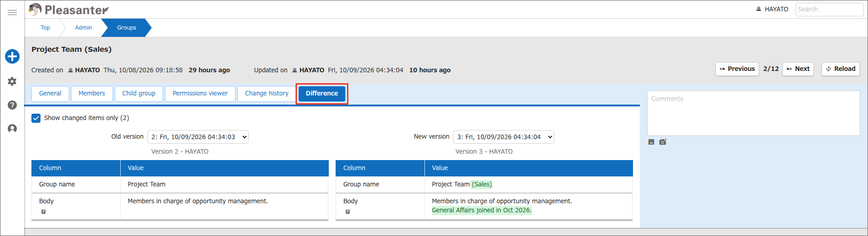Open the hamburger navigation menu
The width and height of the screenshot is (868, 236).
coord(12,12)
